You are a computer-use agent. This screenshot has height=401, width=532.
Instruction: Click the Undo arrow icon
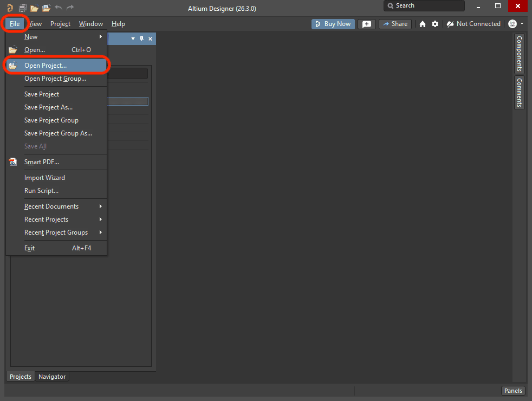click(57, 8)
